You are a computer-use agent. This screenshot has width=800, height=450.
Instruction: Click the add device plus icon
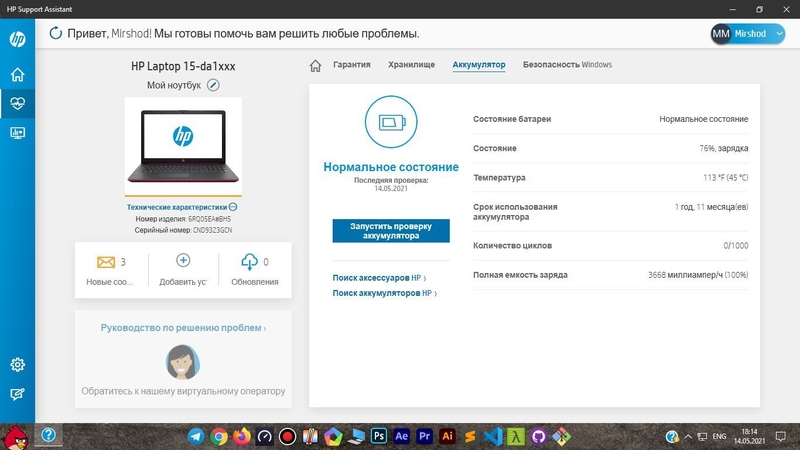[183, 260]
